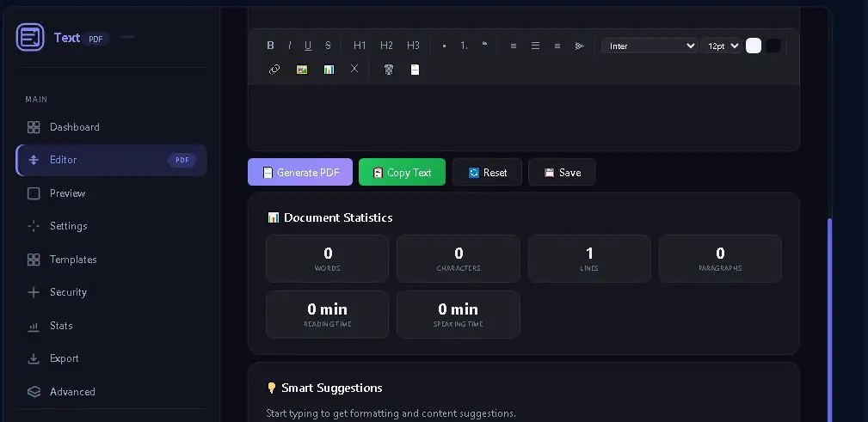The width and height of the screenshot is (868, 422).
Task: Save the document
Action: [562, 172]
